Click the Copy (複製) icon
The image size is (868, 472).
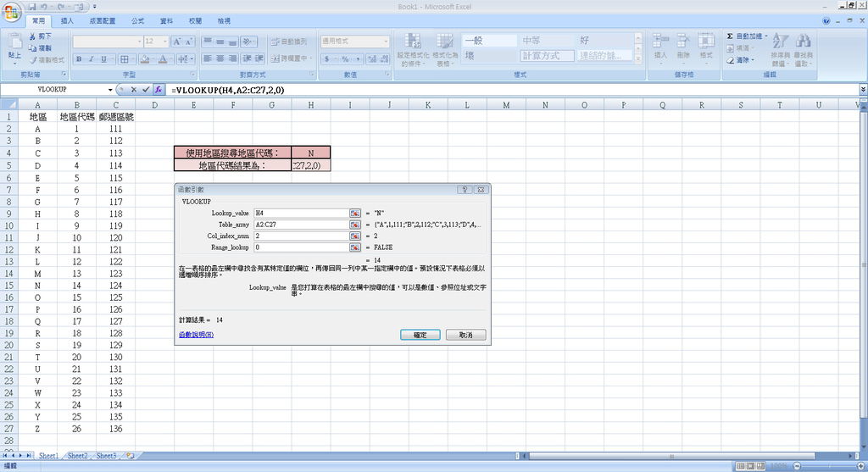point(33,47)
